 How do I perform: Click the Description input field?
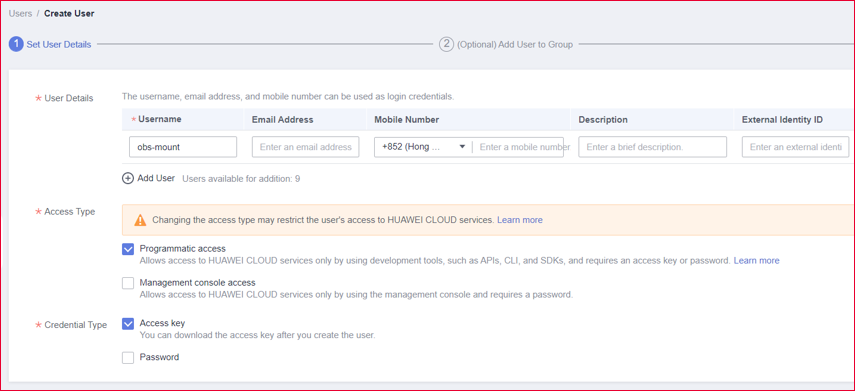(x=653, y=147)
